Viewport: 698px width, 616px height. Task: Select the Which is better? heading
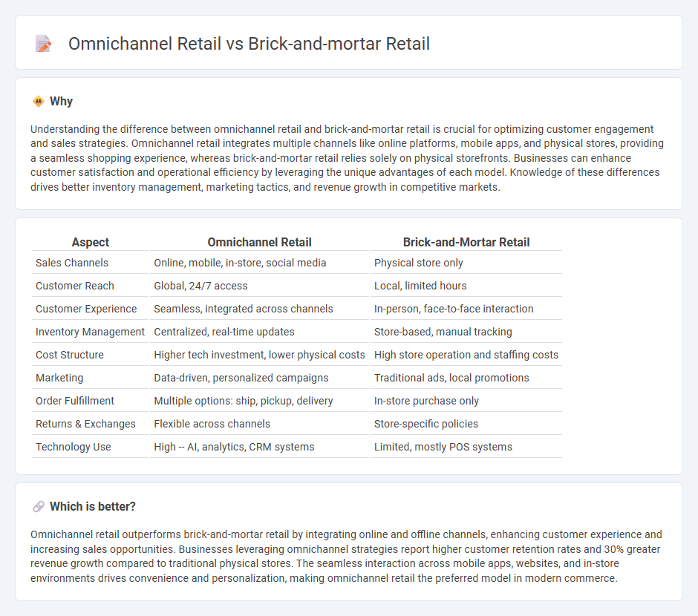[x=93, y=507]
